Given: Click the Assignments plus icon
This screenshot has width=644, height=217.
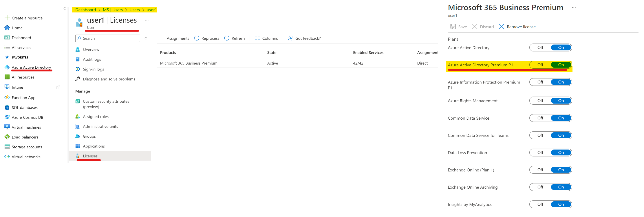Looking at the screenshot, I should (x=162, y=38).
